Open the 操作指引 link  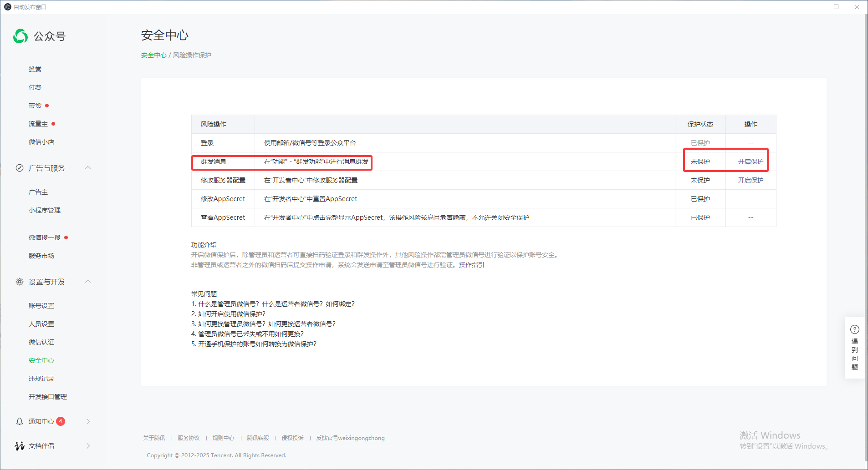[x=470, y=264]
